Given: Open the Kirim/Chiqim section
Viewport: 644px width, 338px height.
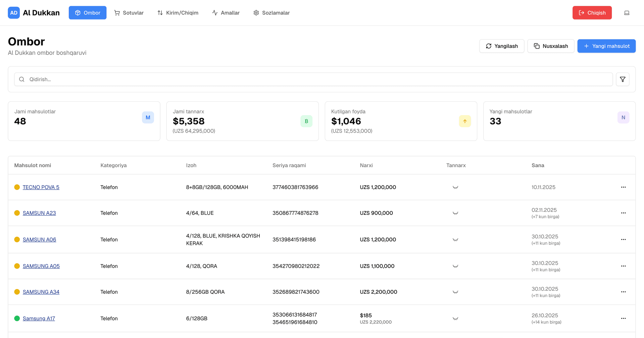Looking at the screenshot, I should [x=178, y=13].
